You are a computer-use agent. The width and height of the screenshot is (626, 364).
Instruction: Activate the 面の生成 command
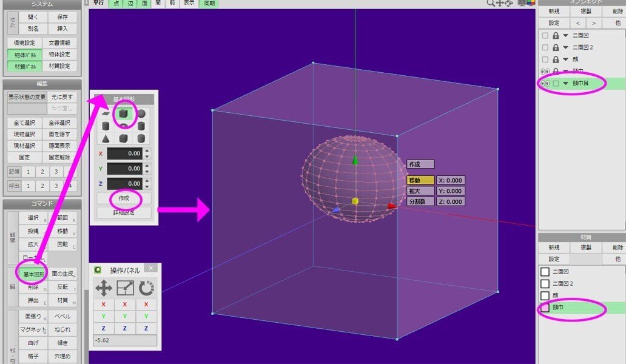click(x=62, y=274)
